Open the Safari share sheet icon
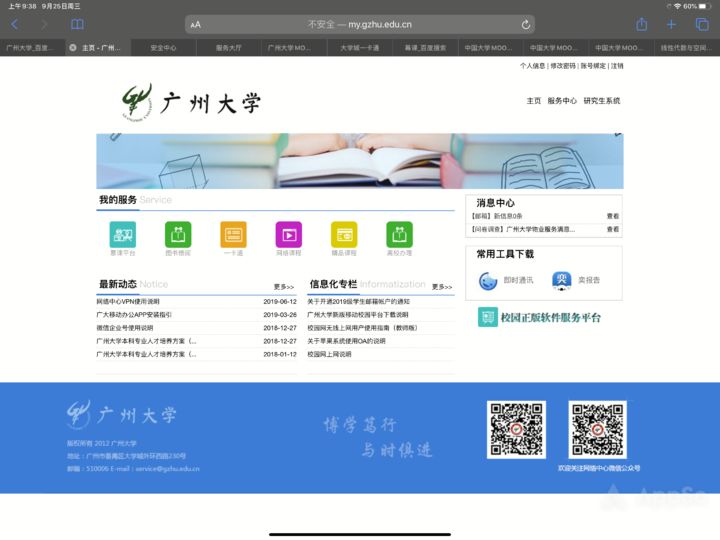The height and width of the screenshot is (540, 720). click(x=641, y=24)
